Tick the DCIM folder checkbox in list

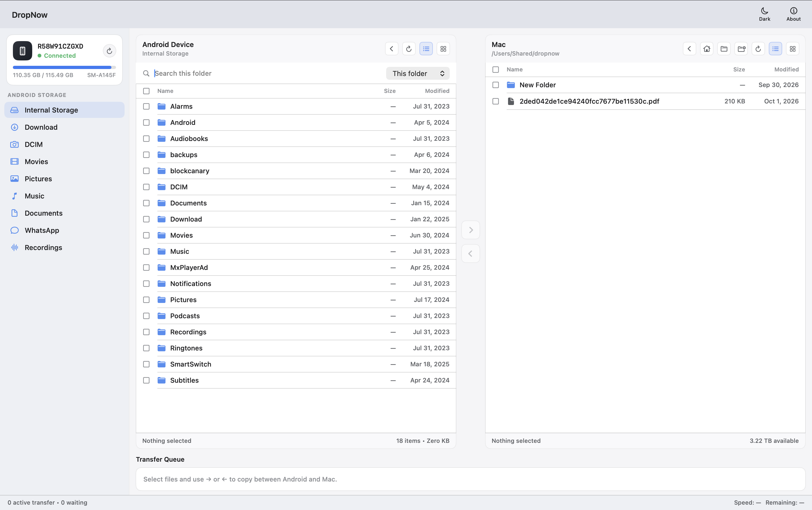click(x=146, y=187)
